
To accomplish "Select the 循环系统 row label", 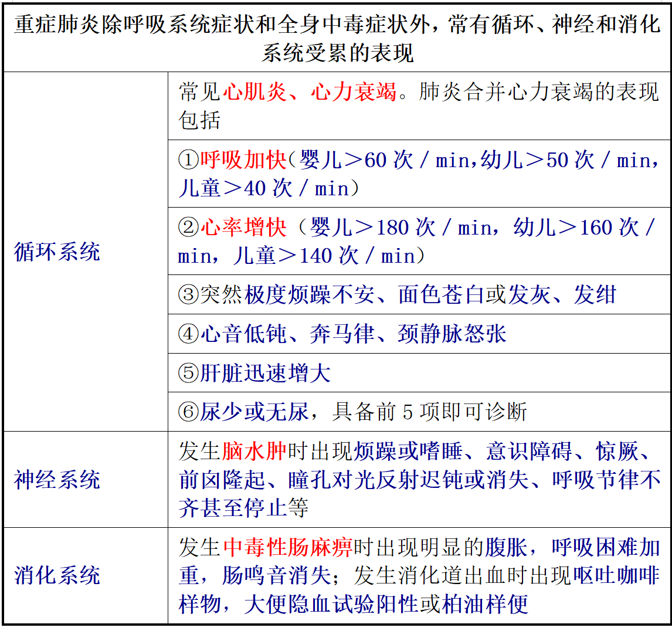I will coord(57,253).
